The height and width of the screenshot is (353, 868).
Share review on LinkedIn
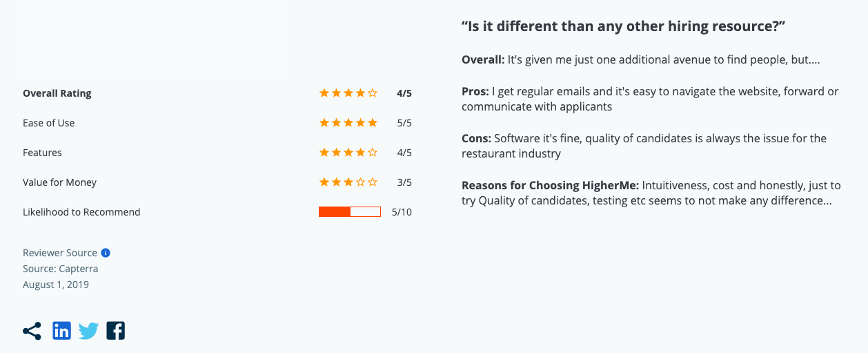click(61, 331)
